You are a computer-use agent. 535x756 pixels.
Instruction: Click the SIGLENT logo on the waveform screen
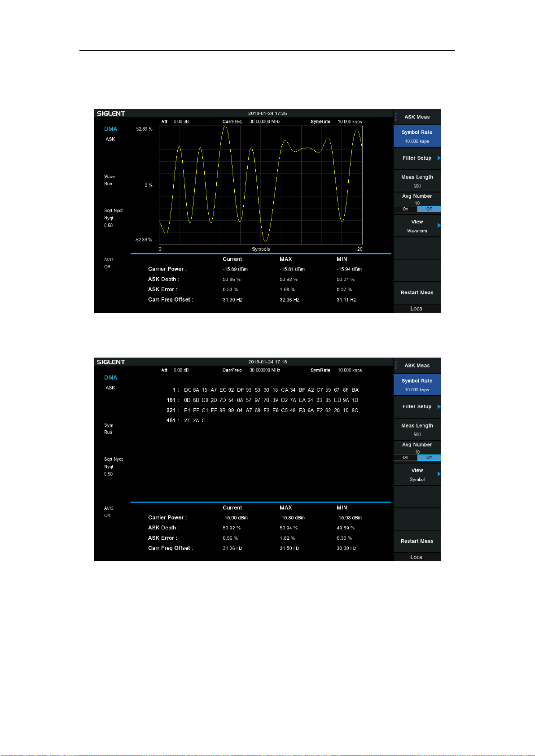(111, 114)
